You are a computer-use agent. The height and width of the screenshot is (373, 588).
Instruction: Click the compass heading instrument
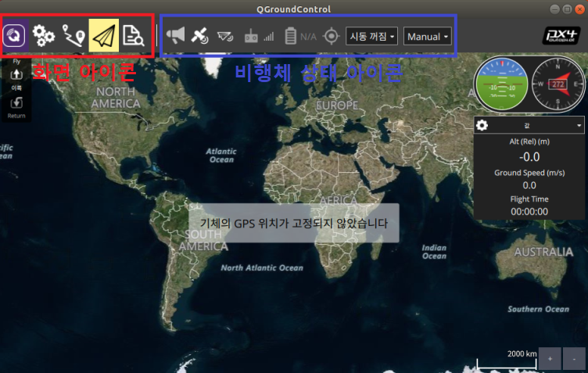(x=558, y=84)
